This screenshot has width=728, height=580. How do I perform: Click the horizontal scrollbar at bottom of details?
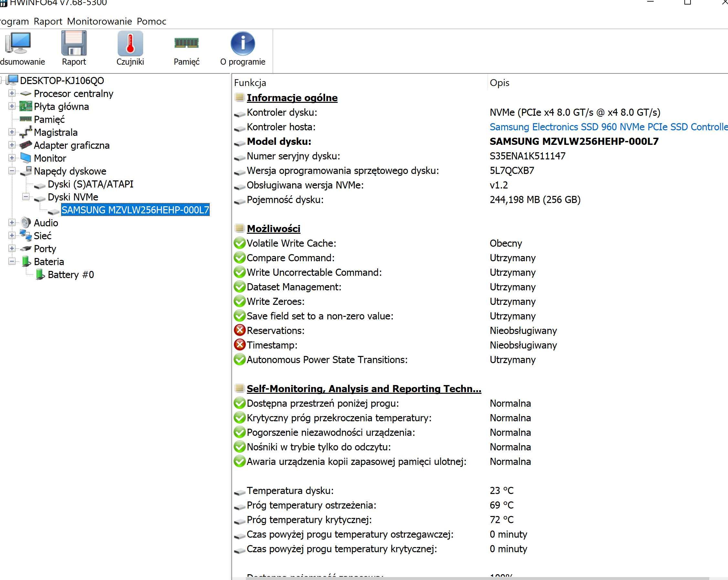(478, 578)
